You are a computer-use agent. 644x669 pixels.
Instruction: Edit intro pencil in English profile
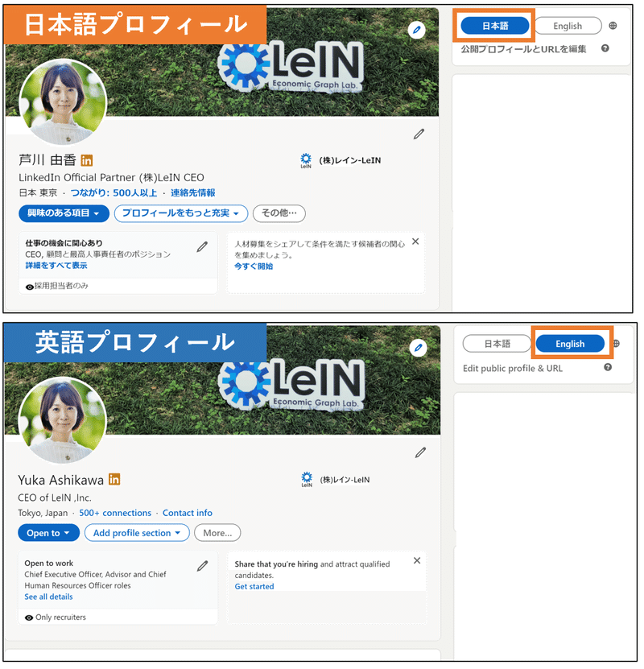420,452
